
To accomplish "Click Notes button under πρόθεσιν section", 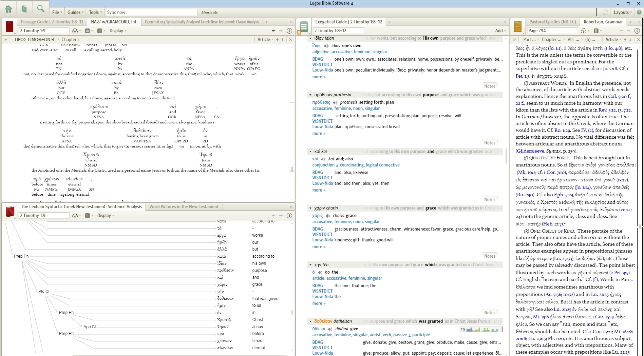I will pyautogui.click(x=490, y=143).
